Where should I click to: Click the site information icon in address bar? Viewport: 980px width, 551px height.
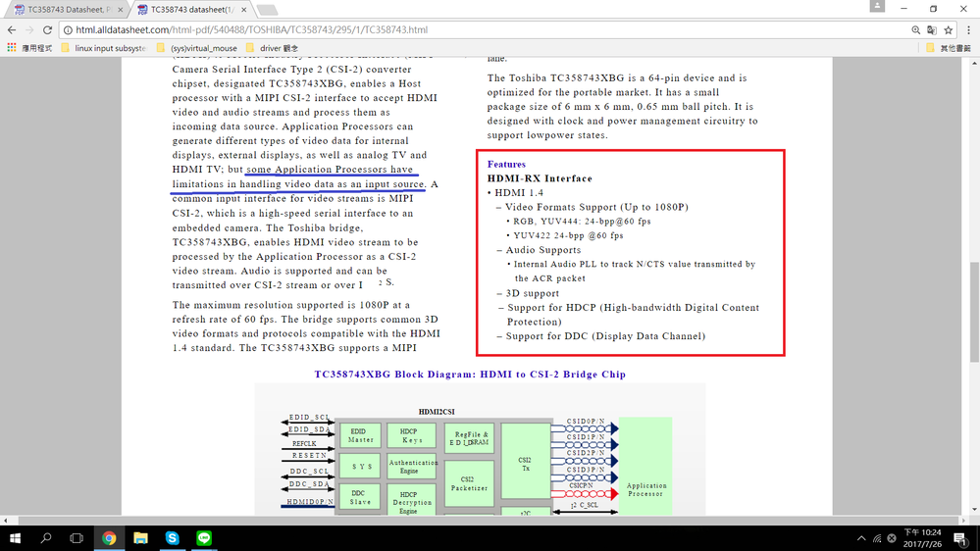tap(68, 30)
